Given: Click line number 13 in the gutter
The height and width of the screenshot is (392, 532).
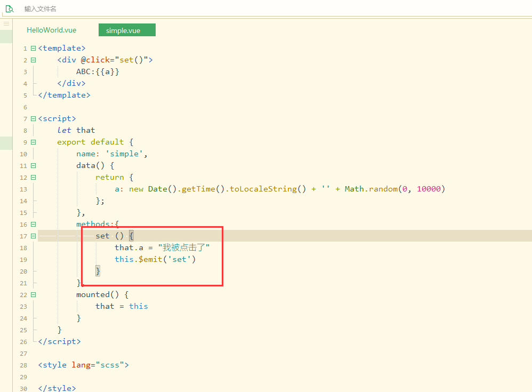Looking at the screenshot, I should (x=23, y=189).
